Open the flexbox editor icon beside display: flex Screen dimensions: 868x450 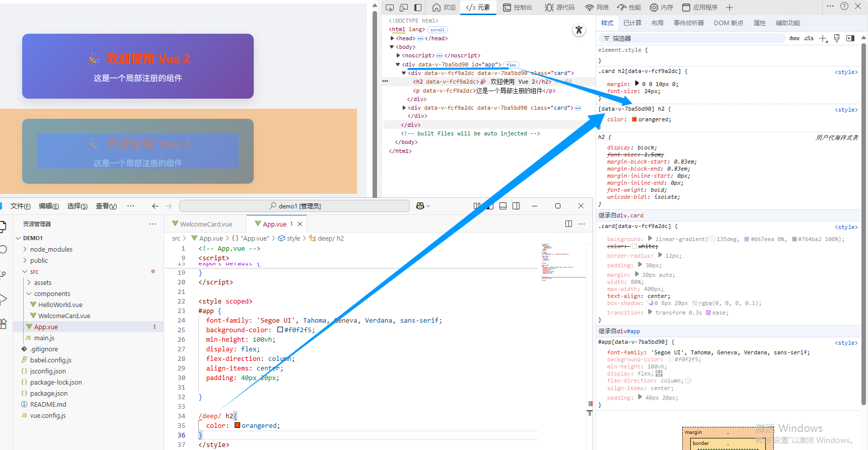click(659, 373)
